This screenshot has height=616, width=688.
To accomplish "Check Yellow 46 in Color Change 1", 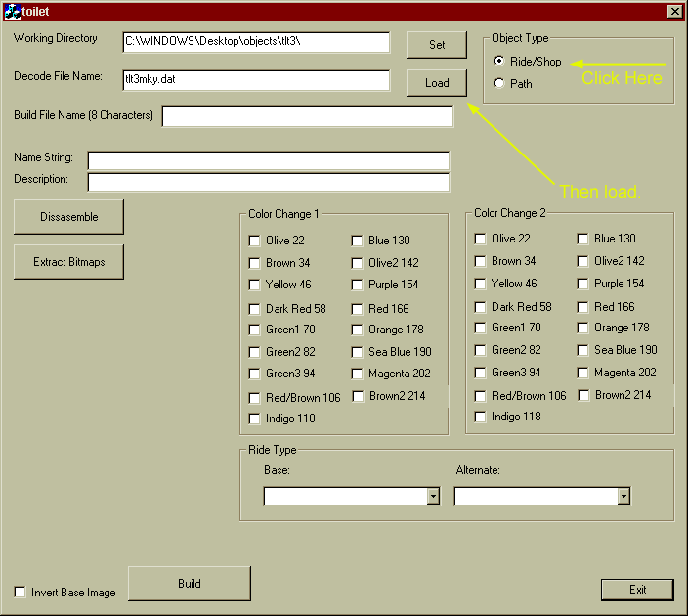I will tap(254, 285).
